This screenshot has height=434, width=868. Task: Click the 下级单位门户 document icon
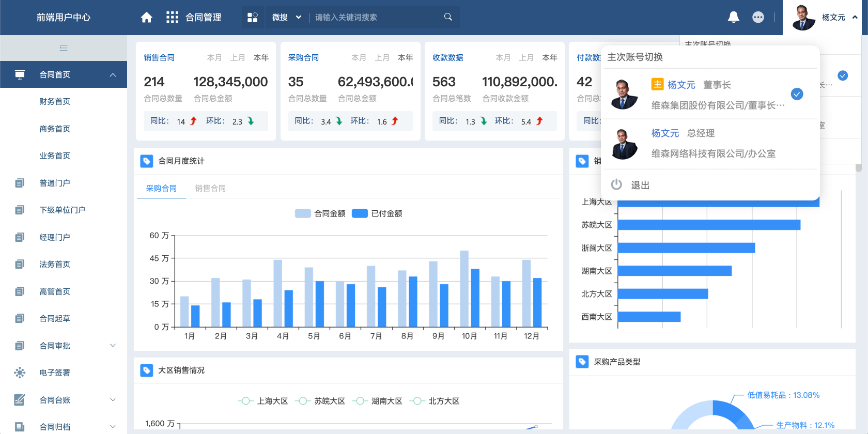coord(20,210)
